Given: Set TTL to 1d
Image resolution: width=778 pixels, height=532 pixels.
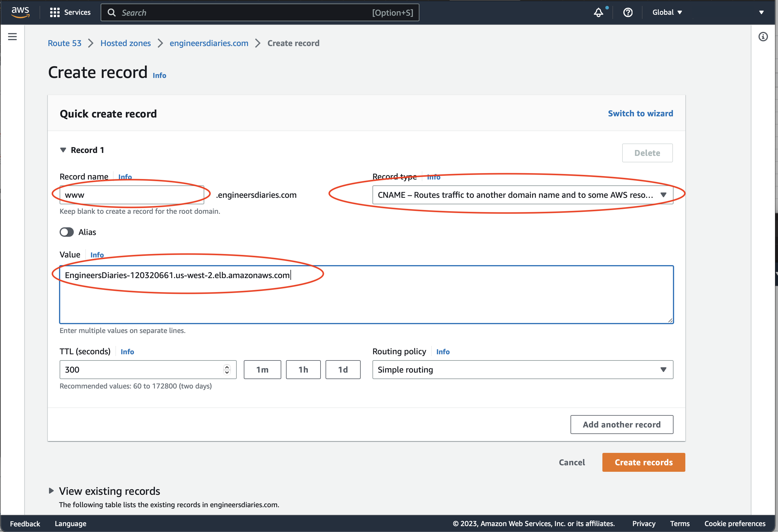Looking at the screenshot, I should (x=343, y=370).
